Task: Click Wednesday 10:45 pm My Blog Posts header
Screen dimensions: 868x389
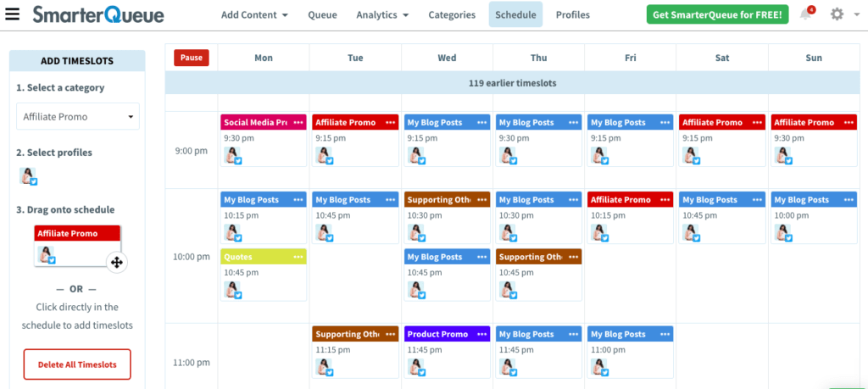Action: (x=448, y=257)
